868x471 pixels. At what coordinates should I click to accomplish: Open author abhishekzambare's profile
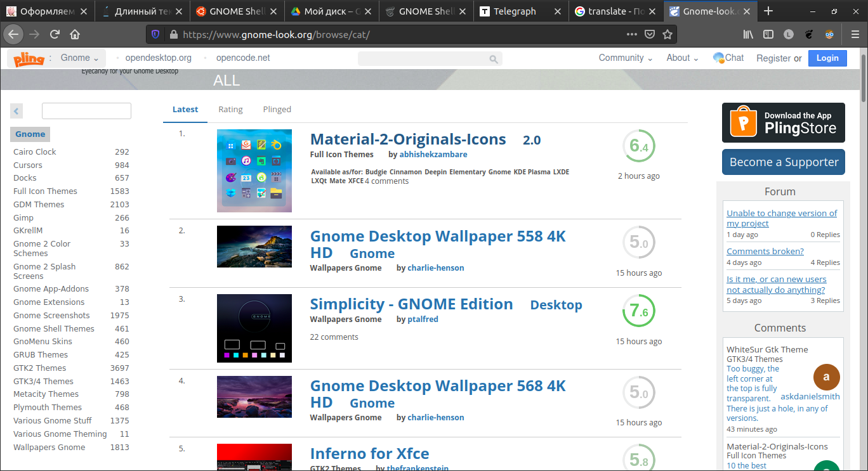[x=433, y=154]
